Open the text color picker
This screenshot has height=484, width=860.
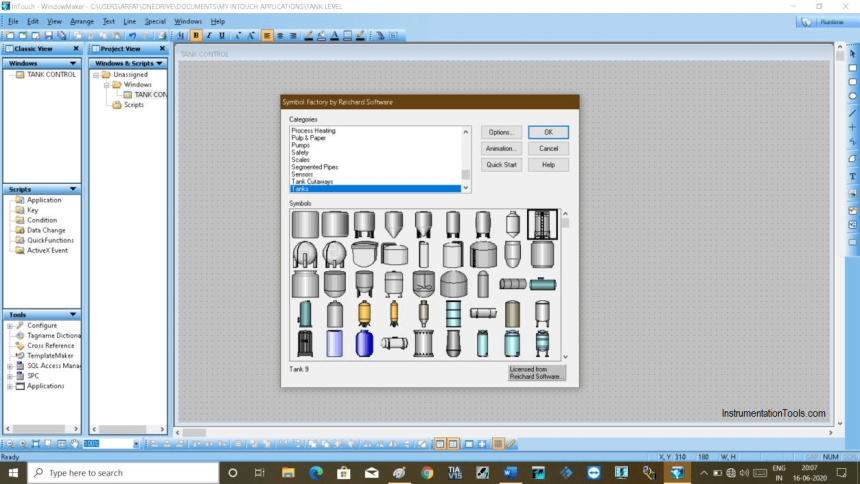pos(335,36)
